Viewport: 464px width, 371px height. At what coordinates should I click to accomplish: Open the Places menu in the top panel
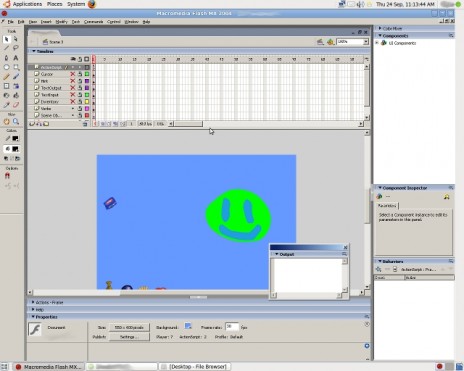[x=54, y=4]
